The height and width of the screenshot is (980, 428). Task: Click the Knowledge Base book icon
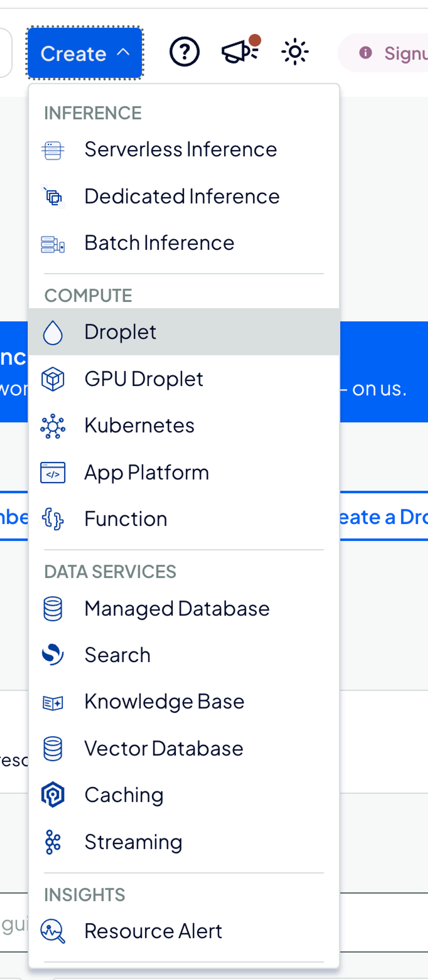[53, 703]
